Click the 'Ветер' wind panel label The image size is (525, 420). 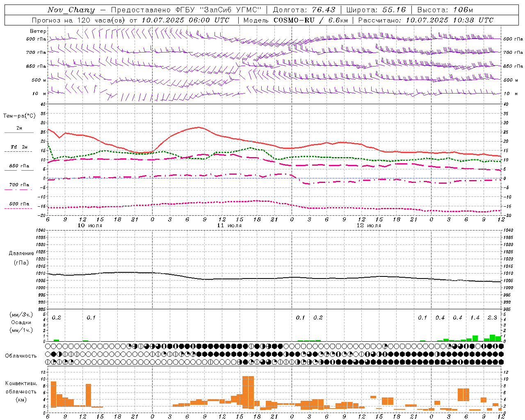[38, 31]
